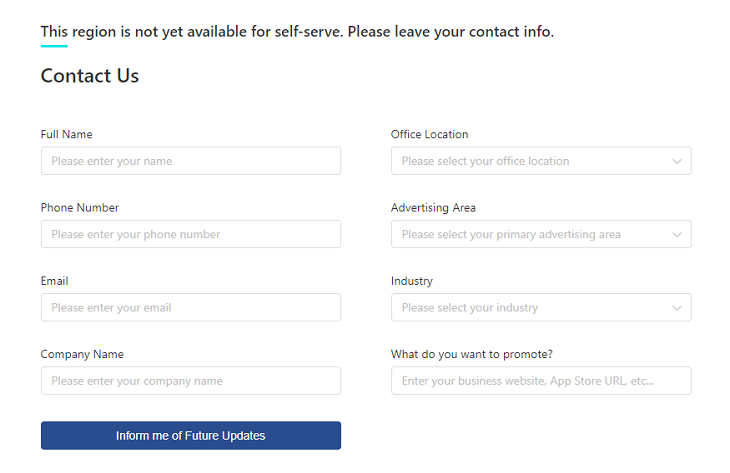Click the 'Phone Number' field label
Viewport: 730px width, 473px height.
coord(79,208)
